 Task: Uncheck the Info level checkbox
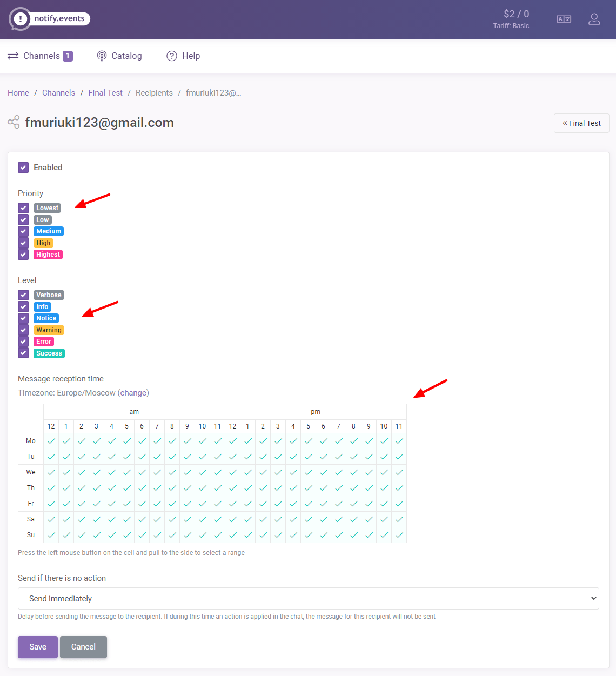click(23, 307)
